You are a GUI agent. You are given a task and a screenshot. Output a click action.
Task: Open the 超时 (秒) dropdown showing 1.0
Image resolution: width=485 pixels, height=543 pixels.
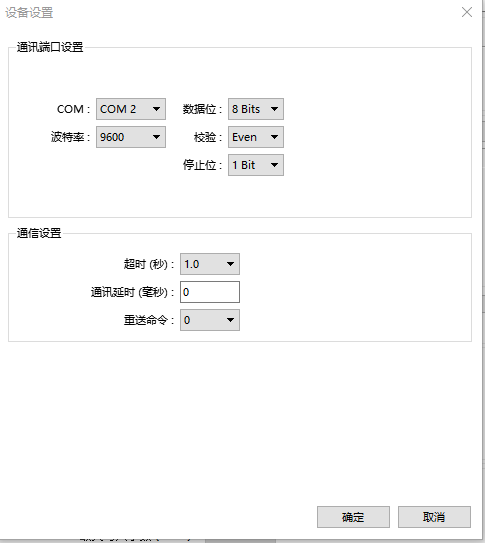tap(210, 264)
